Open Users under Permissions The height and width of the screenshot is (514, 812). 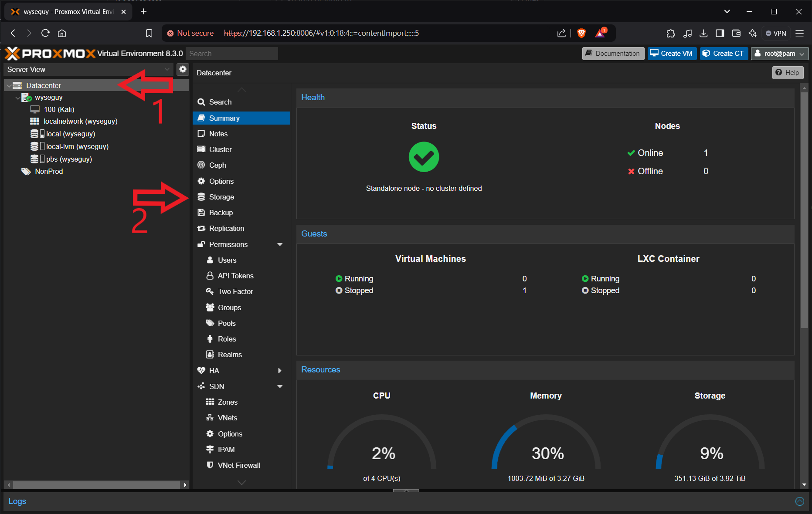click(241, 260)
